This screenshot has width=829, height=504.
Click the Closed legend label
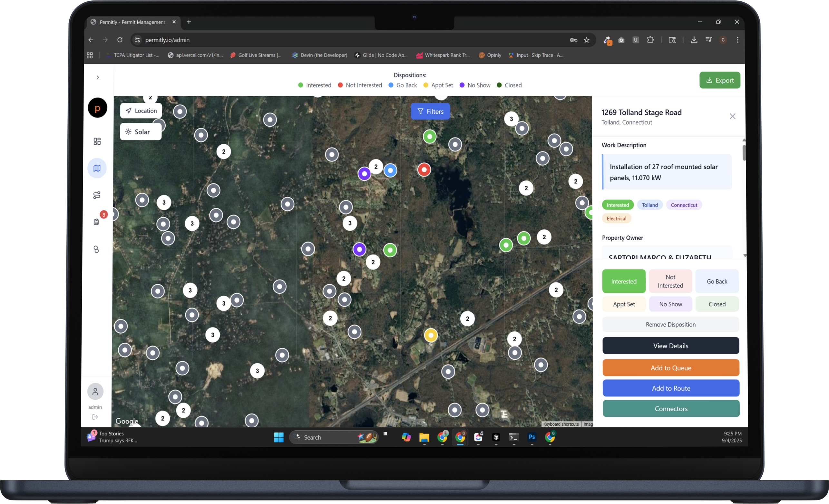(513, 85)
